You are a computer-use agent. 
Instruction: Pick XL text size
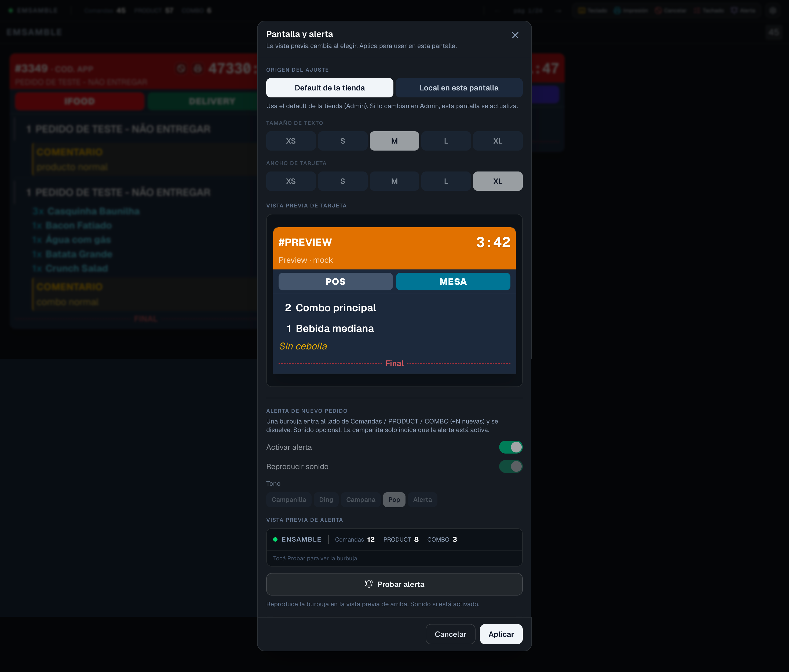pyautogui.click(x=498, y=141)
